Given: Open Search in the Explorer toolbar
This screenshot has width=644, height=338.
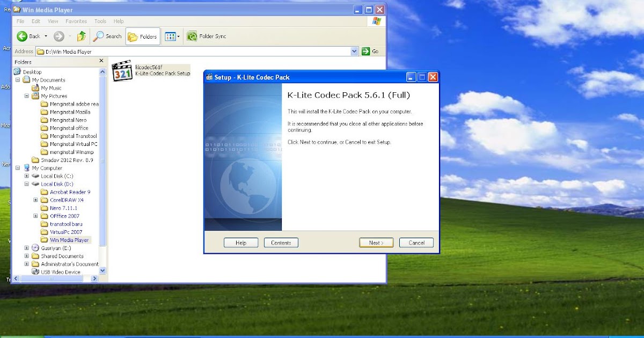Looking at the screenshot, I should [x=107, y=36].
